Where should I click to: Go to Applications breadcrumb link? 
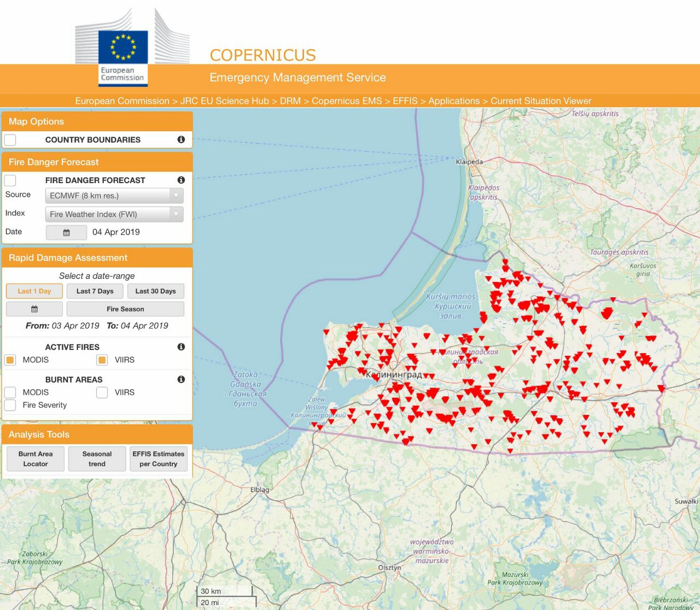pos(454,101)
